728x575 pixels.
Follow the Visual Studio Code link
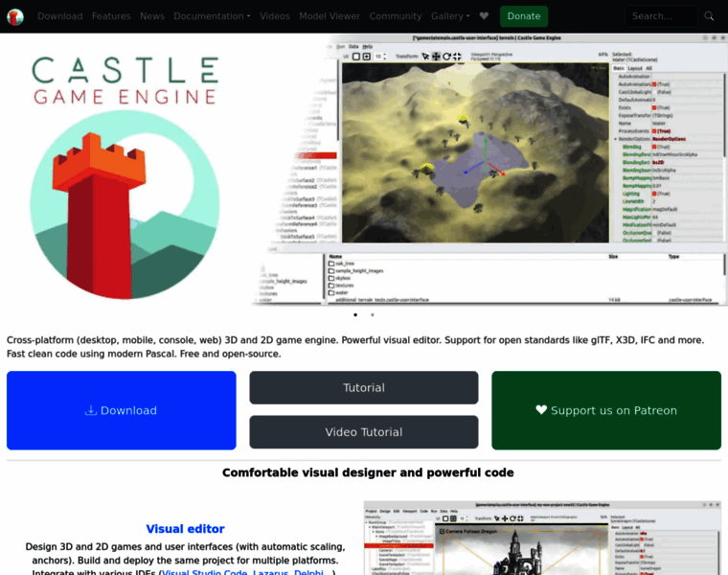(x=204, y=572)
